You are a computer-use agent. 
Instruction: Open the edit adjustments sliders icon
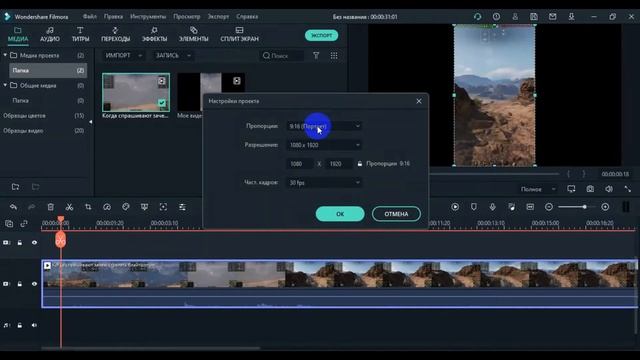point(182,207)
